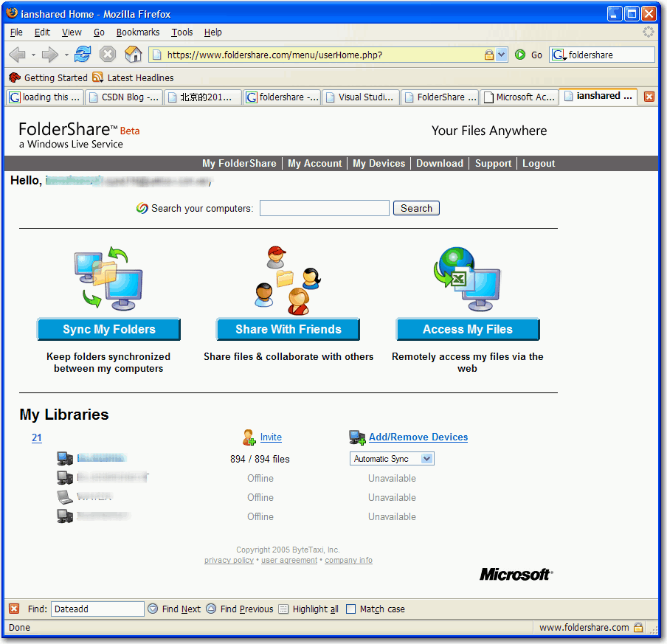The height and width of the screenshot is (644, 667).
Task: Go to My Account in navigation bar
Action: [315, 163]
